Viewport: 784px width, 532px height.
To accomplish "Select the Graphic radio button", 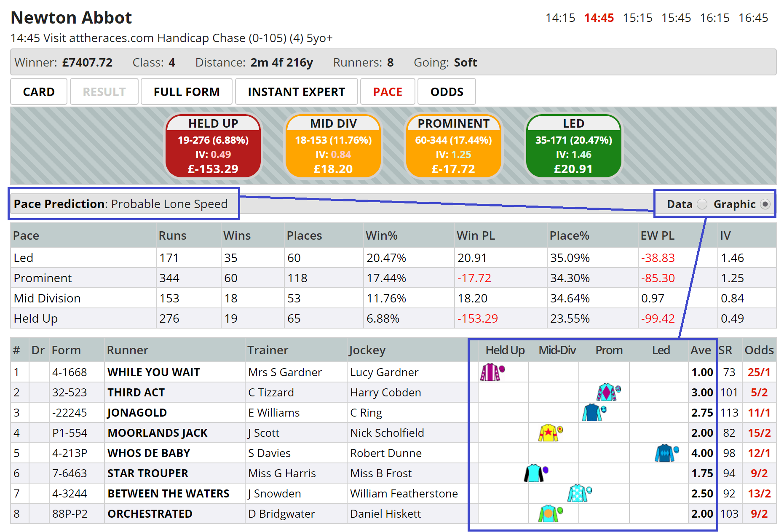I will point(765,204).
